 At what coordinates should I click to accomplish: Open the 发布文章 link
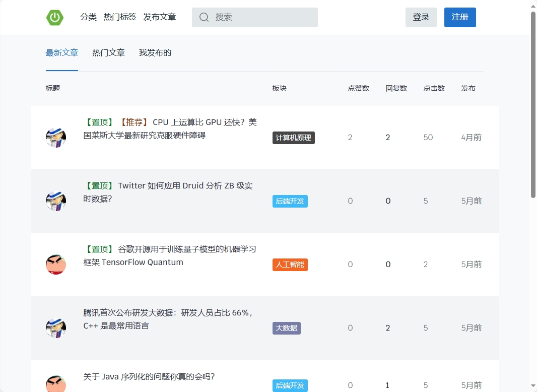point(160,17)
